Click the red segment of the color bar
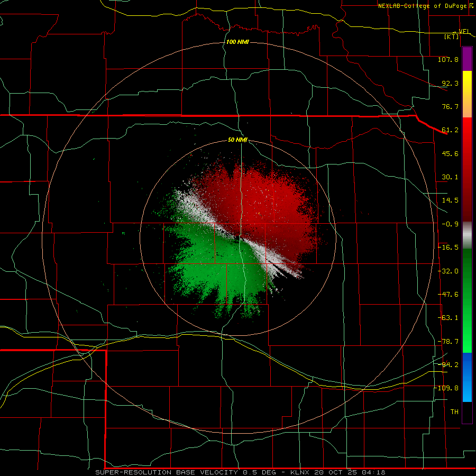Screen dimensions: 476x476 467,169
